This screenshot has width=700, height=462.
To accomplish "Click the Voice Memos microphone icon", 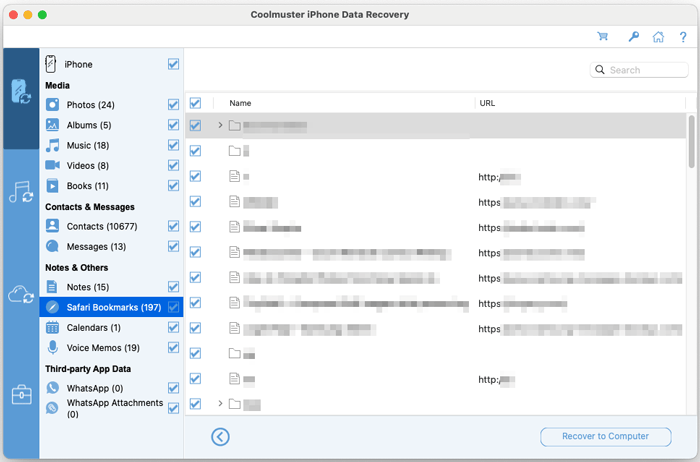I will click(52, 347).
